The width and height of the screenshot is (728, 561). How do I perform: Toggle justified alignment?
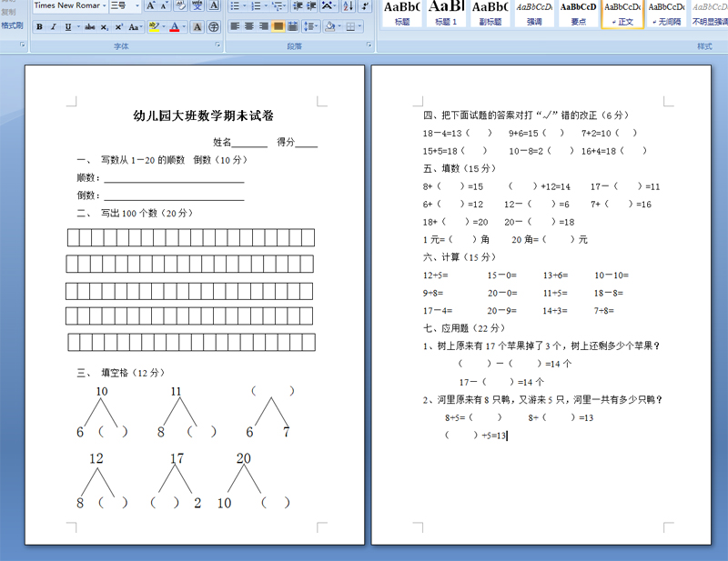(x=278, y=27)
